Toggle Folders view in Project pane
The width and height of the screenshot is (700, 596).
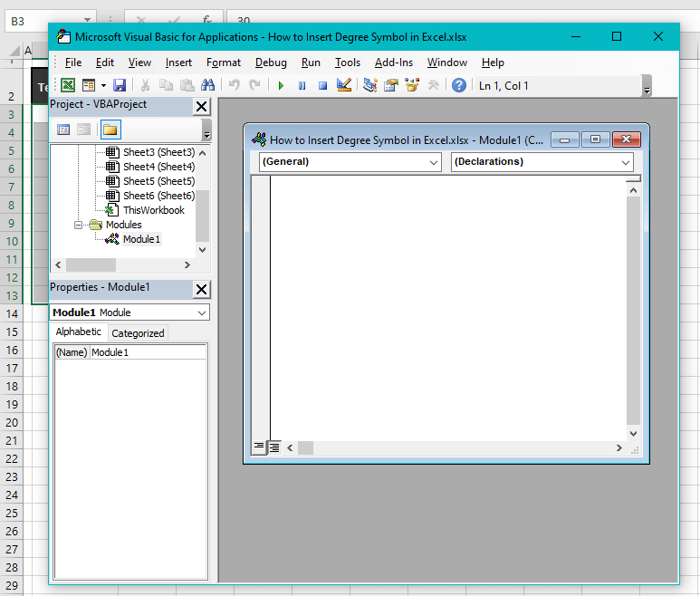pos(110,130)
